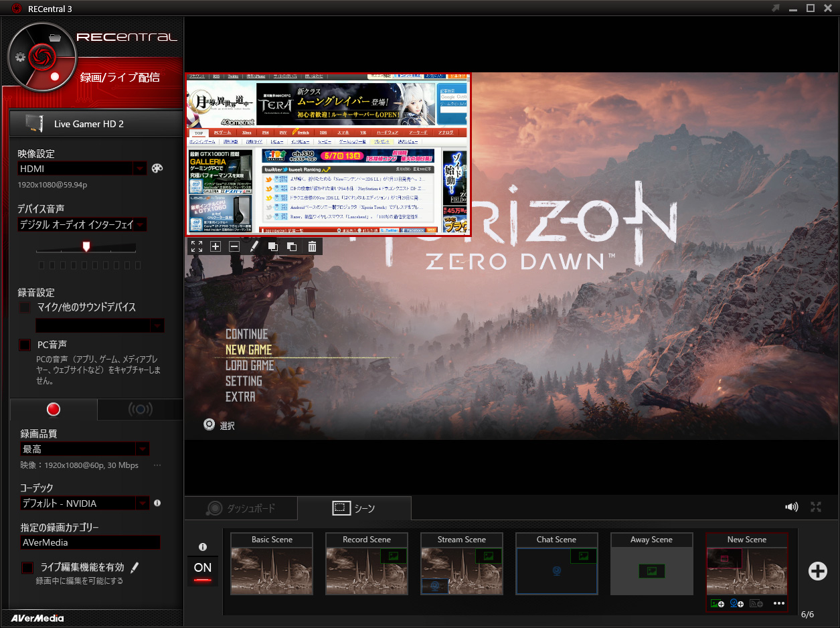Add a new scene with the large plus button
This screenshot has height=628, width=840.
tap(818, 570)
